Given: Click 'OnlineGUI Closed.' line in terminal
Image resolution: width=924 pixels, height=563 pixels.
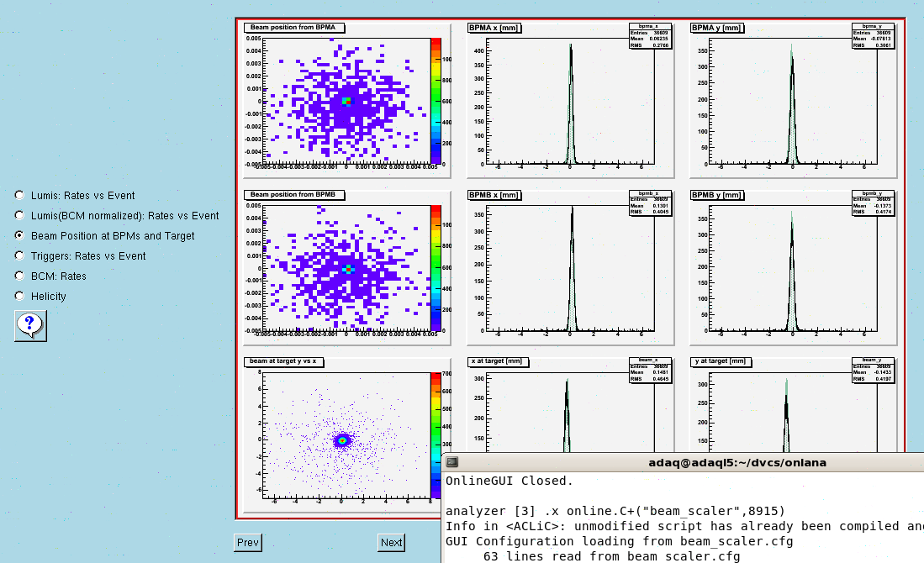Looking at the screenshot, I should (x=510, y=481).
